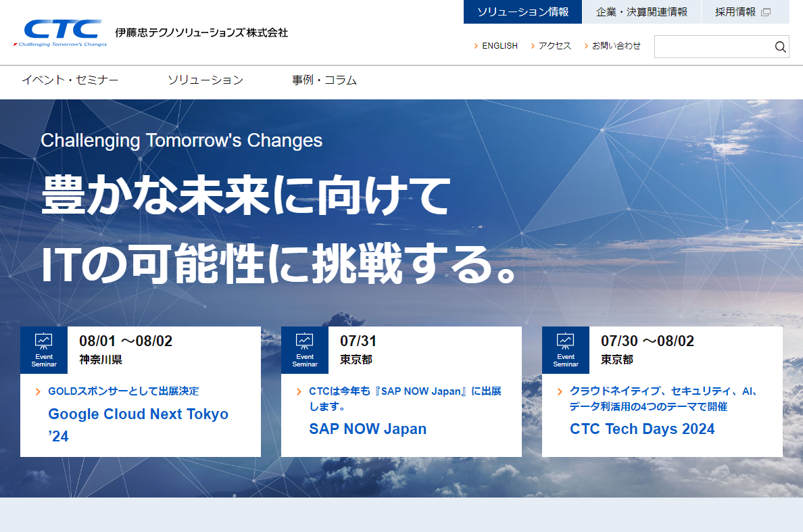
Task: Open the アクセス link
Action: tap(554, 46)
